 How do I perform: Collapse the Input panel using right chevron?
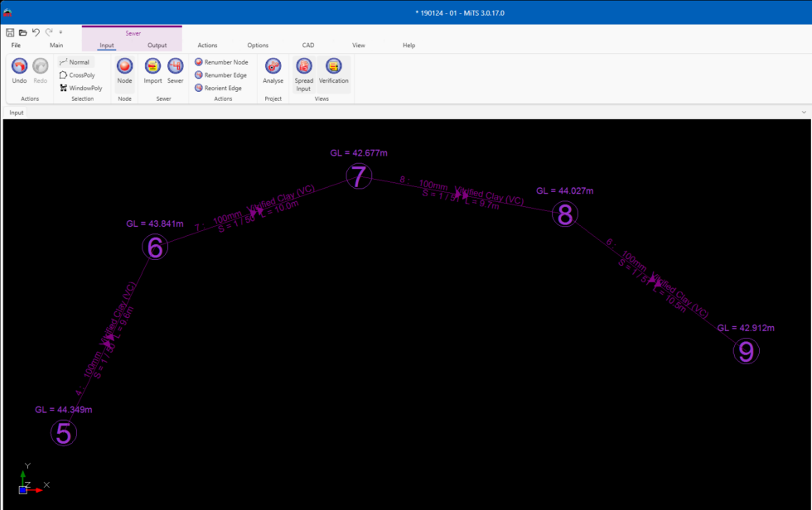tap(803, 112)
